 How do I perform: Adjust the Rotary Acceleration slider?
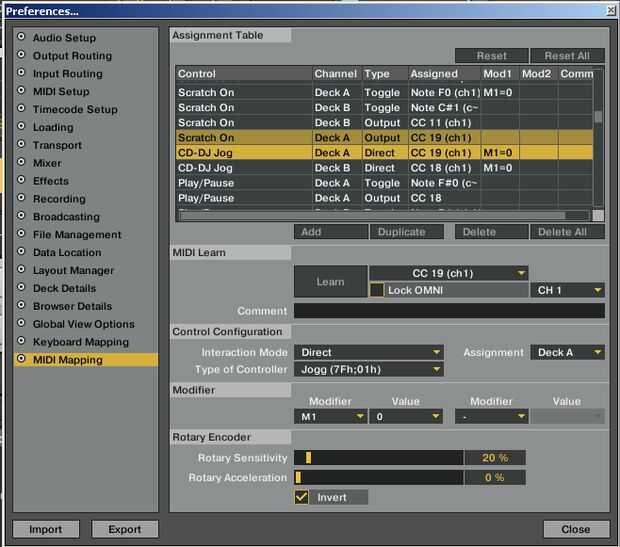coord(378,477)
